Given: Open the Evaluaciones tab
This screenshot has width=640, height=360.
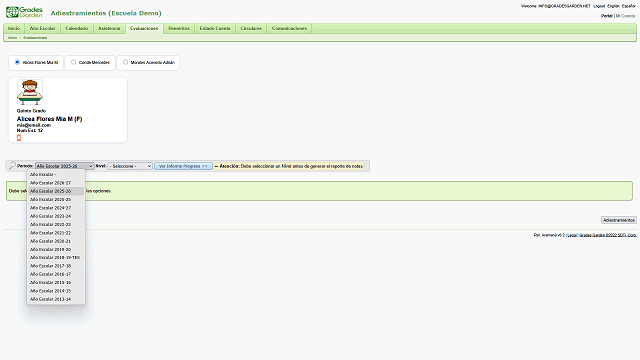Looking at the screenshot, I should tap(144, 28).
